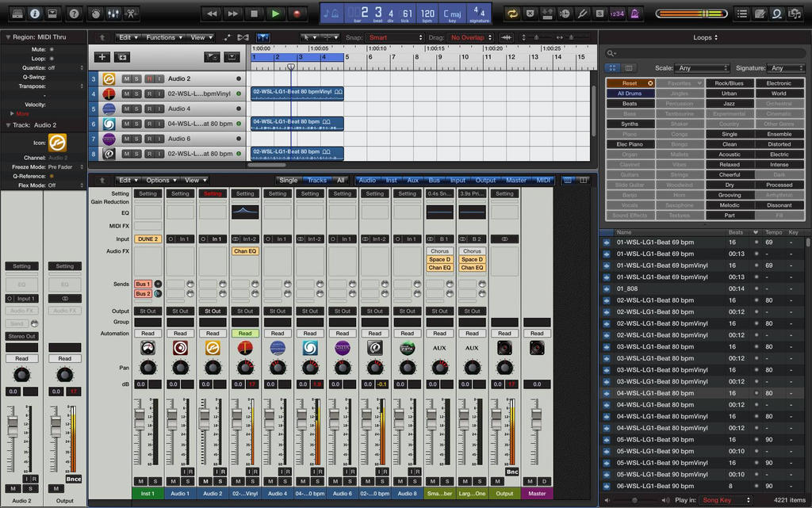Click the 04-WSL track swirl icon
812x508 pixels.
click(x=109, y=124)
